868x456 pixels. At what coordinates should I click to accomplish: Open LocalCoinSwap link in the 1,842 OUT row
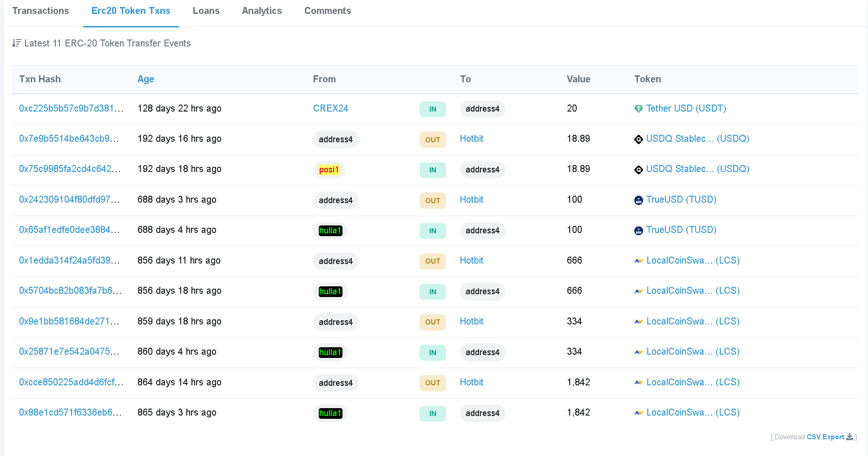coord(693,382)
